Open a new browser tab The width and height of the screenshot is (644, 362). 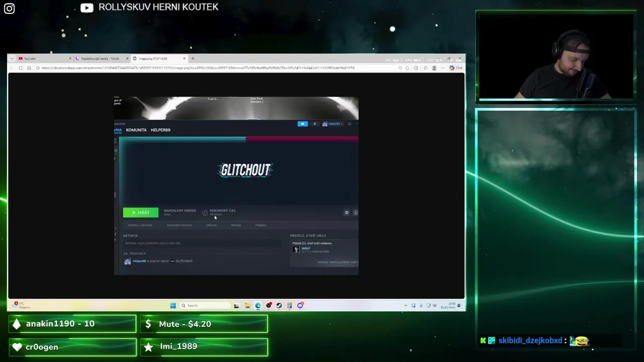tap(193, 58)
